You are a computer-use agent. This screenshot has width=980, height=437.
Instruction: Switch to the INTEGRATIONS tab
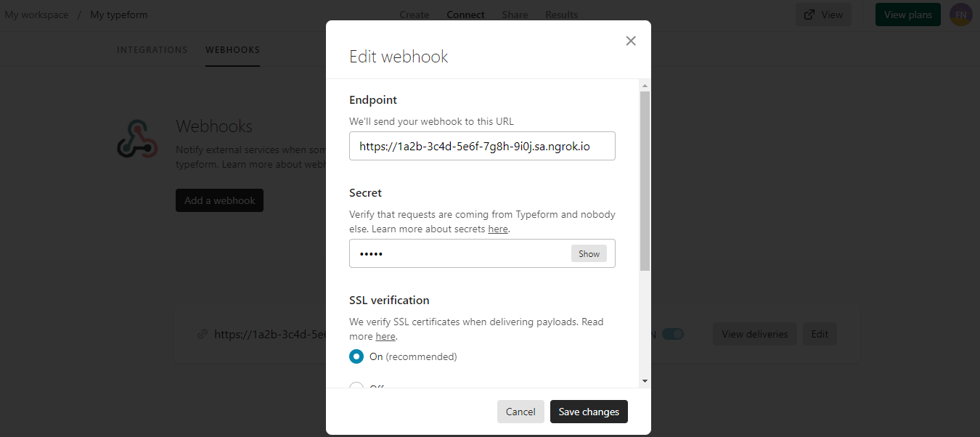click(x=152, y=49)
